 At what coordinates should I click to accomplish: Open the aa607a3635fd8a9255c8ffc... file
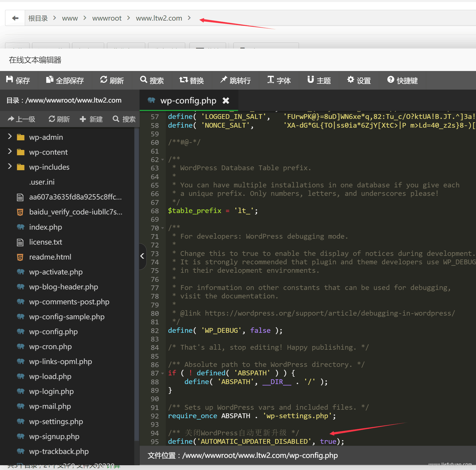[x=75, y=197]
